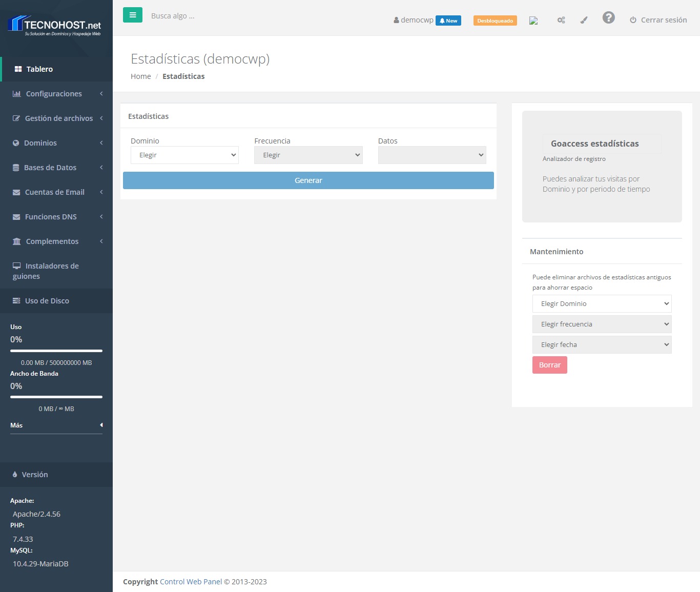Viewport: 700px width, 592px height.
Task: Click the broken image icon in header
Action: [x=533, y=21]
